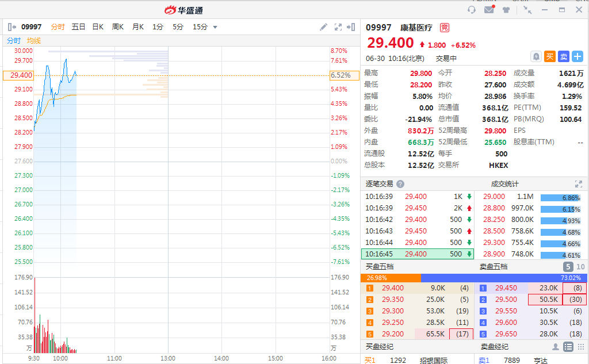The height and width of the screenshot is (364, 589).
Task: Click the drawing pencil tool icon
Action: [x=324, y=27]
